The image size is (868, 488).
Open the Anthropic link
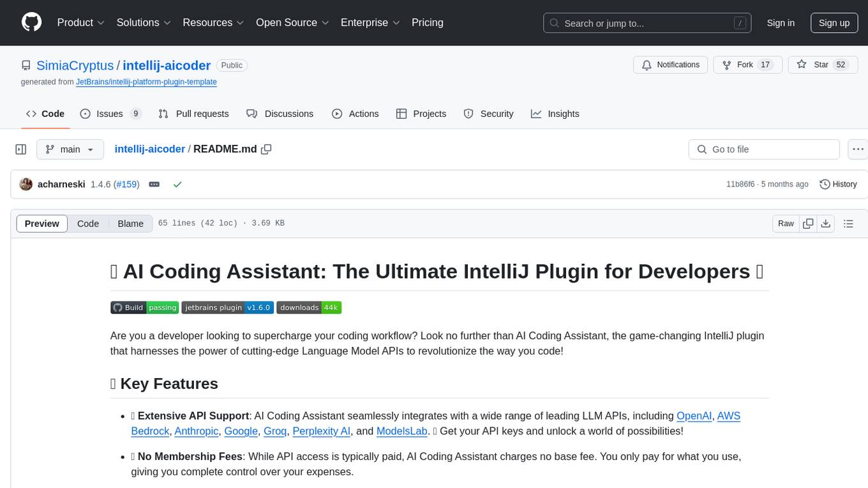tap(197, 431)
